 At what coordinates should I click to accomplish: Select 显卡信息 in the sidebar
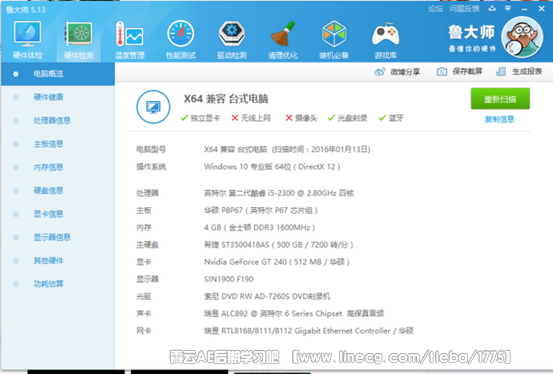pos(48,214)
